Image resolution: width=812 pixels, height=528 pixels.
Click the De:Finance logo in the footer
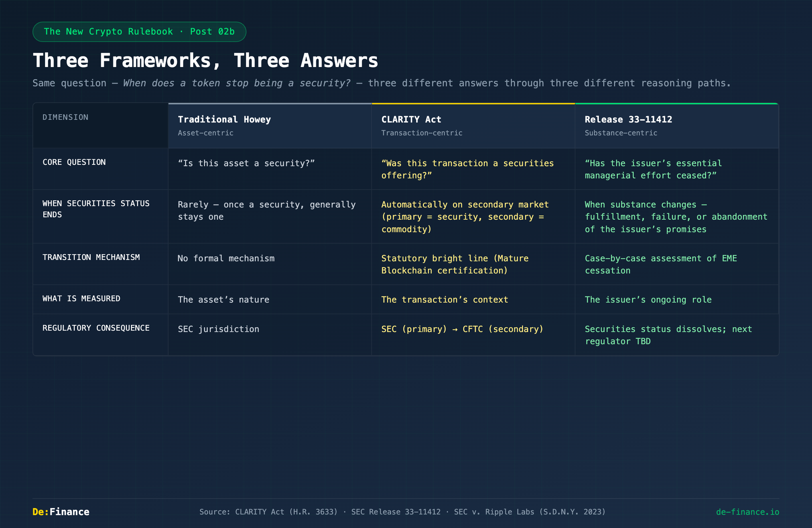(60, 512)
